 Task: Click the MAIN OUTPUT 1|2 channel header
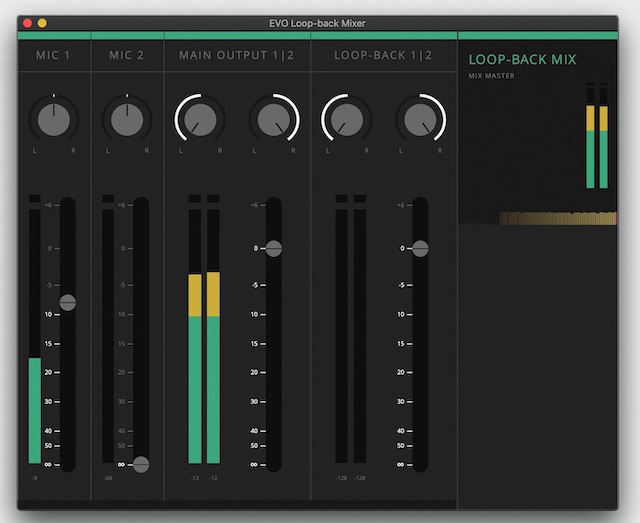click(237, 55)
